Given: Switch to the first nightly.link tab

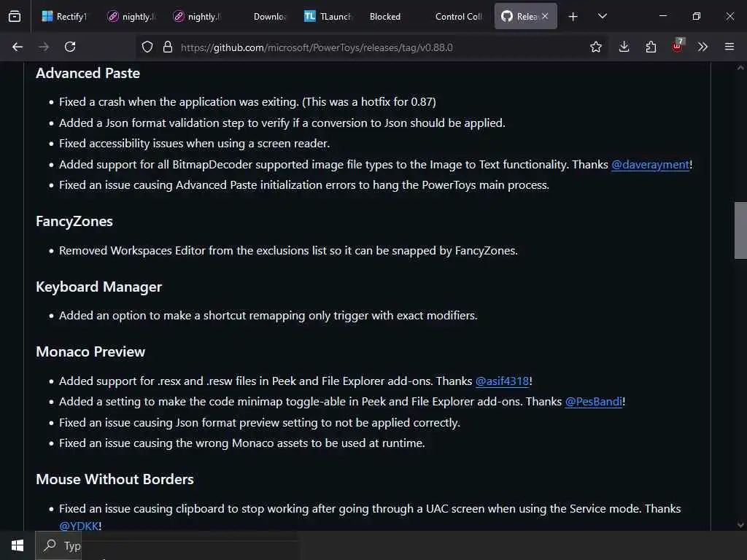Looking at the screenshot, I should pos(132,16).
